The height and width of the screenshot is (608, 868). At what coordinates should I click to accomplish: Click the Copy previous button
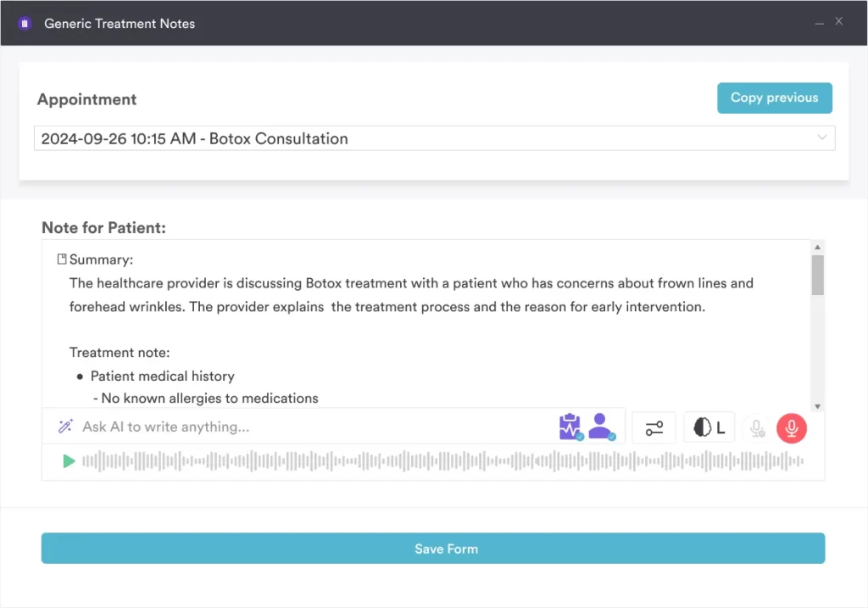point(774,98)
